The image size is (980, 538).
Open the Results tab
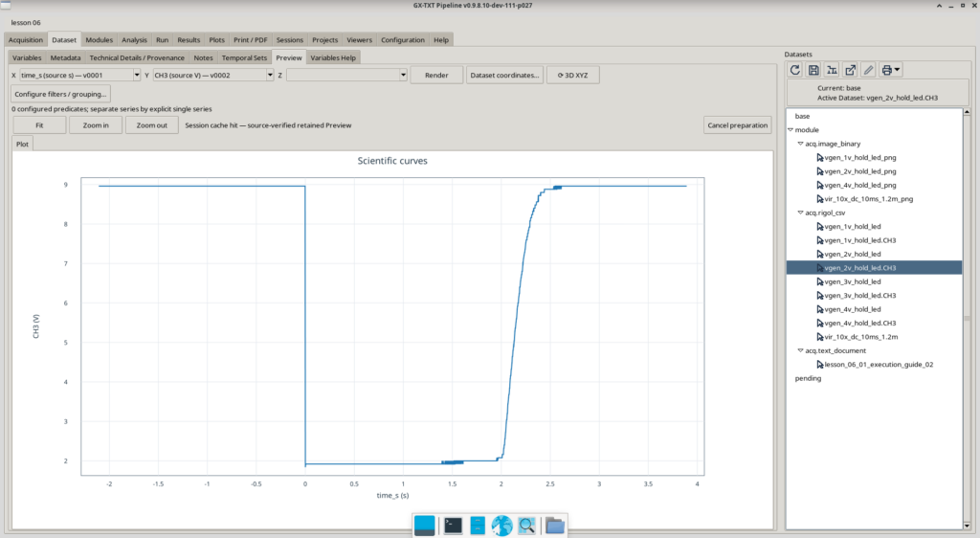point(189,40)
